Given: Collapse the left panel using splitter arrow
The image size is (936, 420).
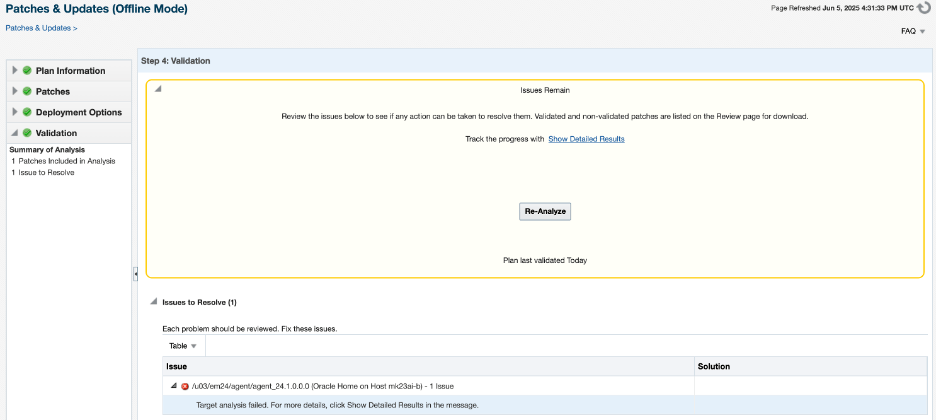Looking at the screenshot, I should [135, 273].
